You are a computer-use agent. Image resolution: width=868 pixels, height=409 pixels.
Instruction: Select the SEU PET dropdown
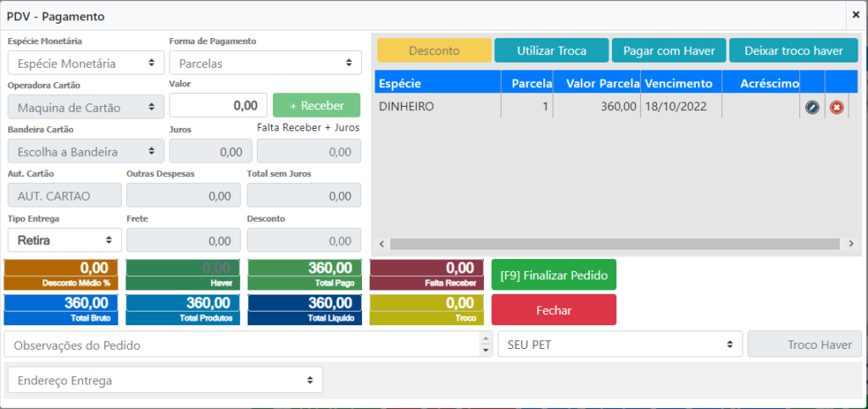pyautogui.click(x=618, y=345)
